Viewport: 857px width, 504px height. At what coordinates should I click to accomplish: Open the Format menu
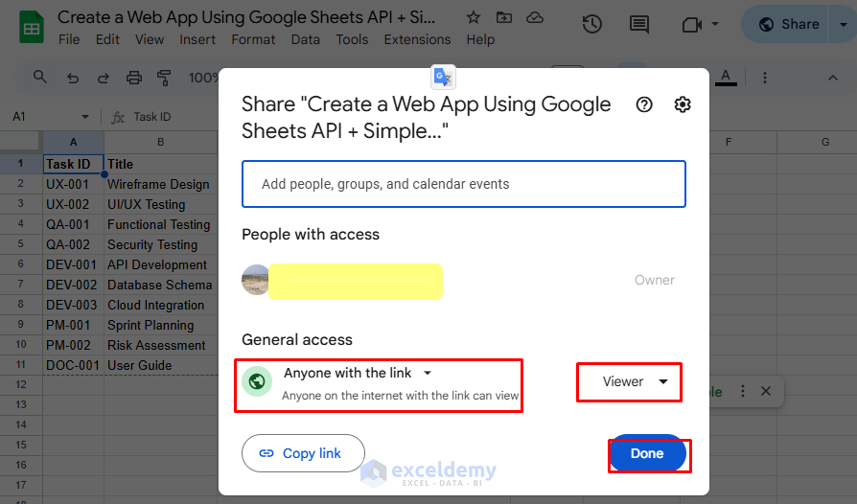tap(253, 39)
